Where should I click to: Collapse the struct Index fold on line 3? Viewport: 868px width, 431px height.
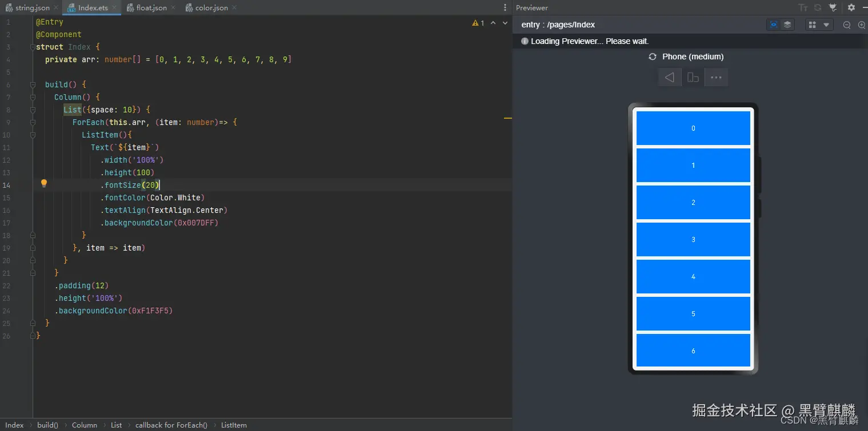coord(33,47)
